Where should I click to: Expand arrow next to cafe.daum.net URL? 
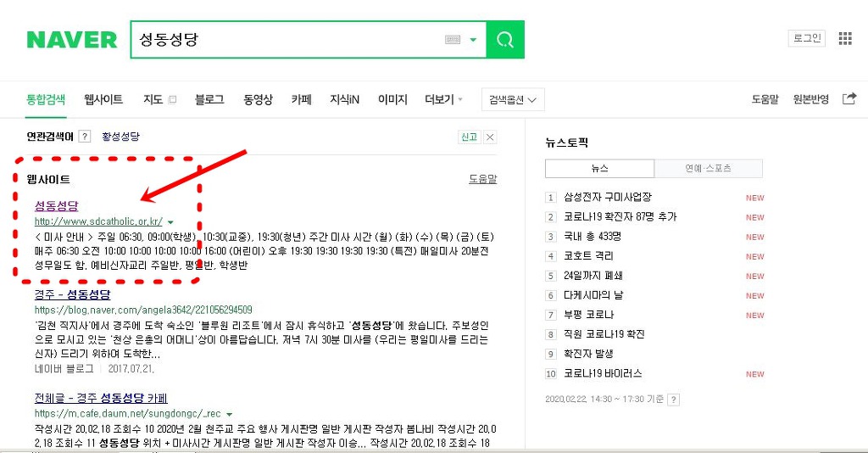[229, 414]
